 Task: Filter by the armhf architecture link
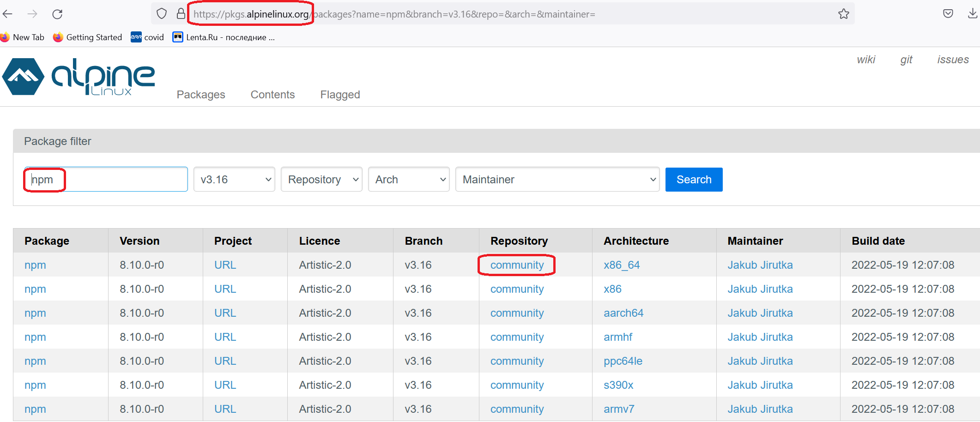tap(618, 337)
